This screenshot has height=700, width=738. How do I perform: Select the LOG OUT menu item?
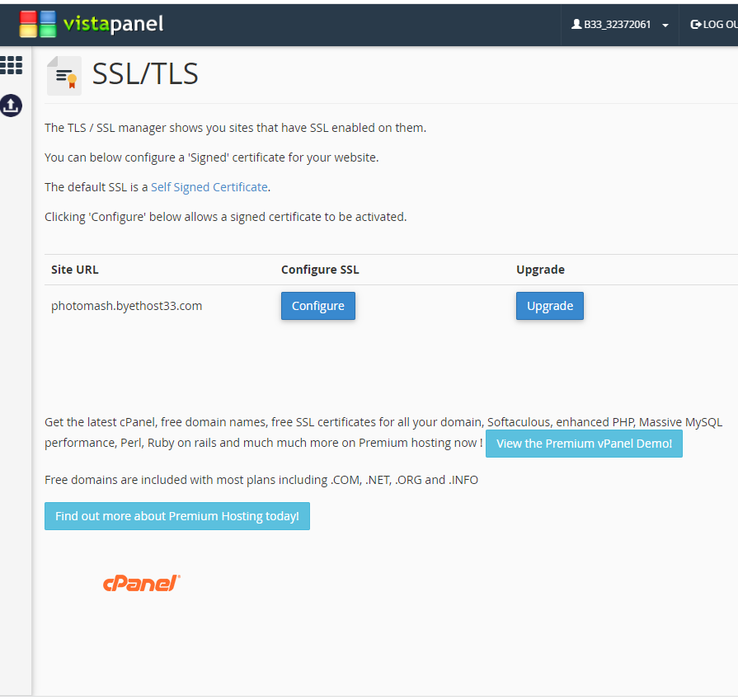click(x=714, y=25)
